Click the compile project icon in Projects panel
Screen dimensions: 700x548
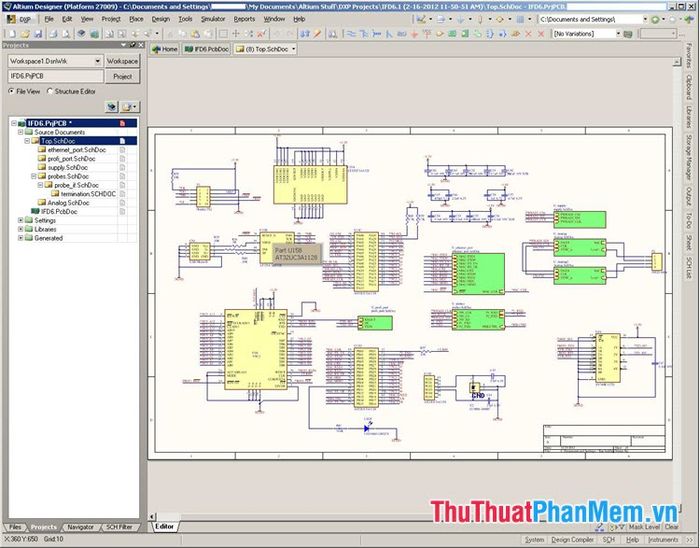112,107
